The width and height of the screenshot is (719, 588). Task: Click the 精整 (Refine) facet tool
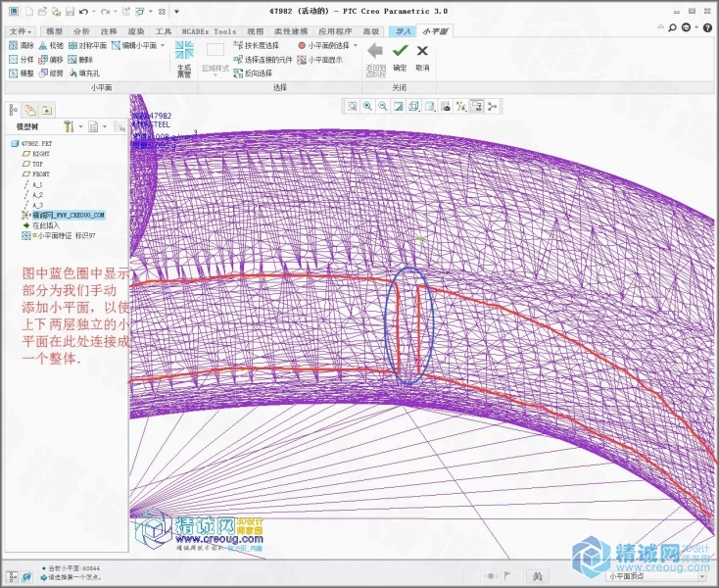pos(22,73)
